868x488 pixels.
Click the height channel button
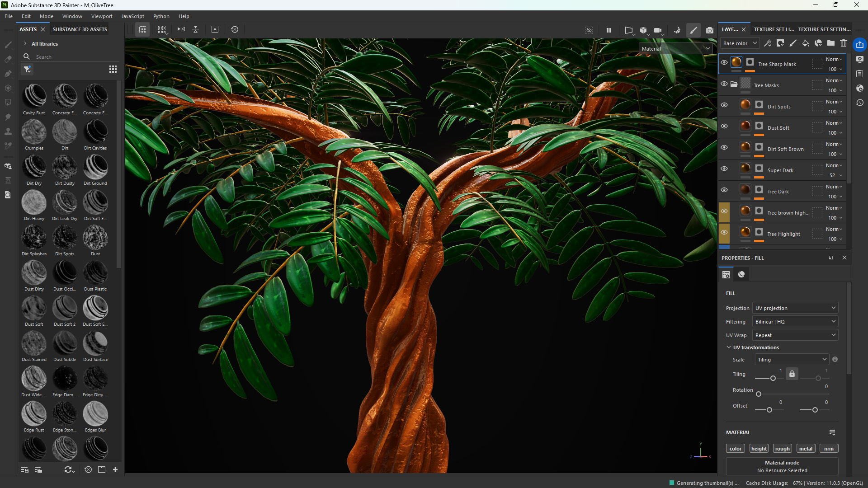(759, 448)
